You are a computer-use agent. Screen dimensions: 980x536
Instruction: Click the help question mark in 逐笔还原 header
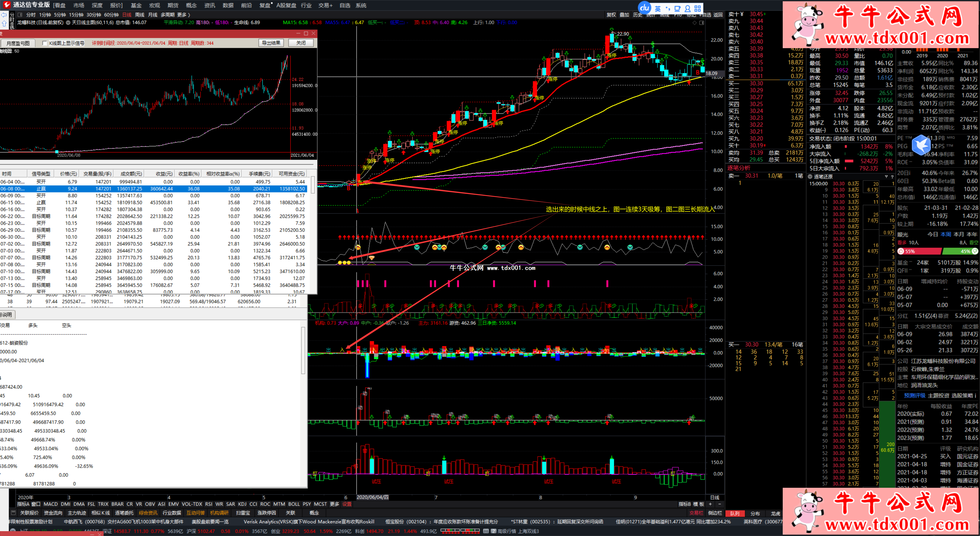pyautogui.click(x=892, y=177)
